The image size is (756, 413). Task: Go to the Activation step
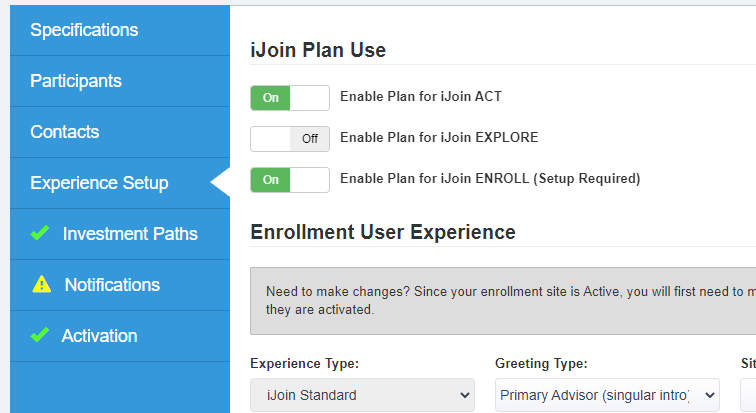(x=120, y=336)
